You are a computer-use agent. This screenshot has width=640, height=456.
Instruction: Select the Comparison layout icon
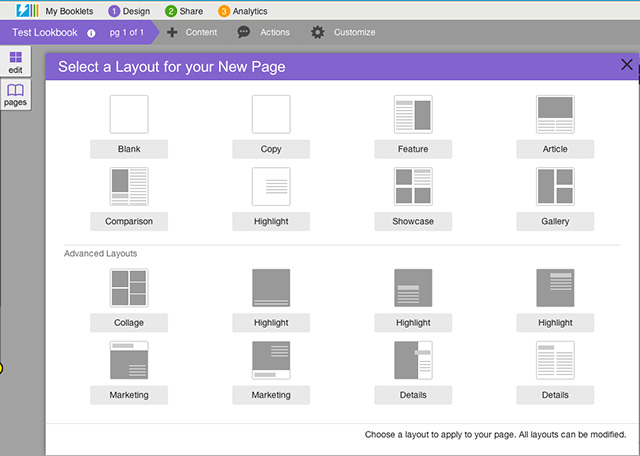(129, 186)
